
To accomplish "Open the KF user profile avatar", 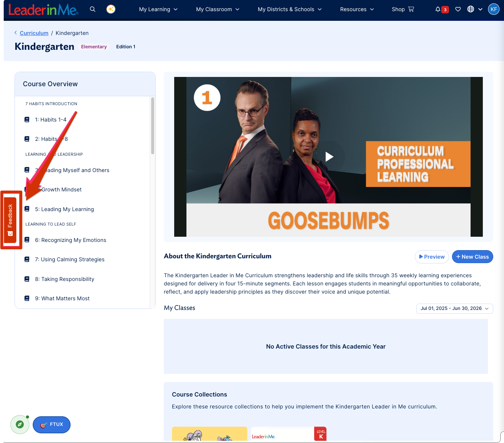I will 494,9.
